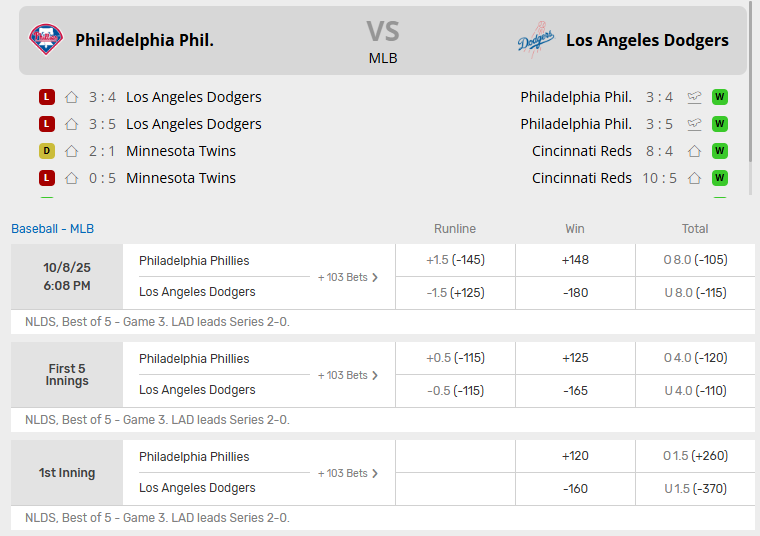Pick Phillies +1.5 (-145) full game runline
This screenshot has height=536, width=760.
455,260
